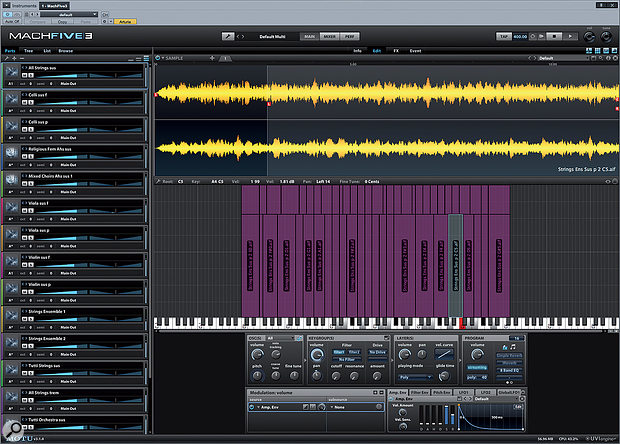620x444 pixels.
Task: Click the Filter1 button in KEYGROUP(S)
Action: [x=339, y=352]
